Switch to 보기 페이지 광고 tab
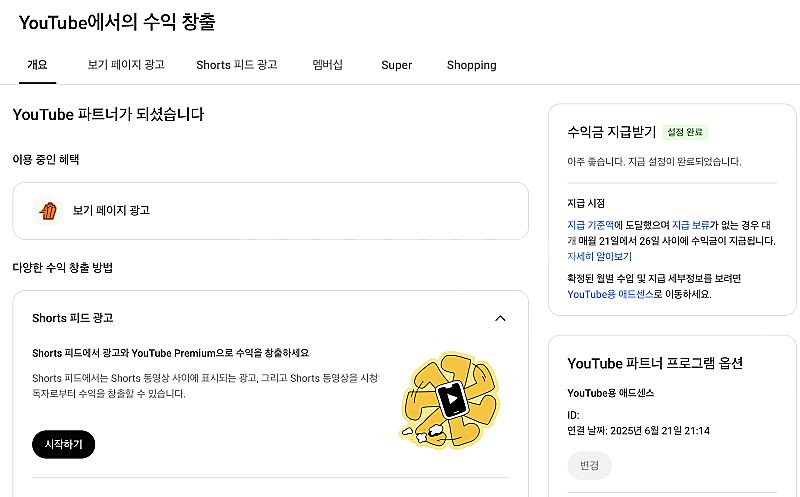Screen dimensions: 800x497 [x=126, y=65]
